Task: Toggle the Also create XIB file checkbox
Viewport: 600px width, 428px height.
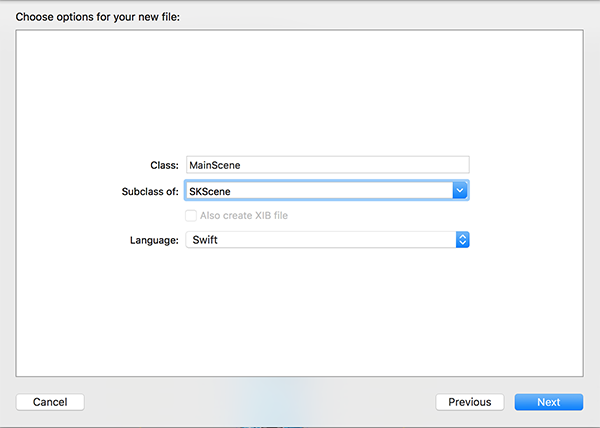Action: [x=191, y=215]
